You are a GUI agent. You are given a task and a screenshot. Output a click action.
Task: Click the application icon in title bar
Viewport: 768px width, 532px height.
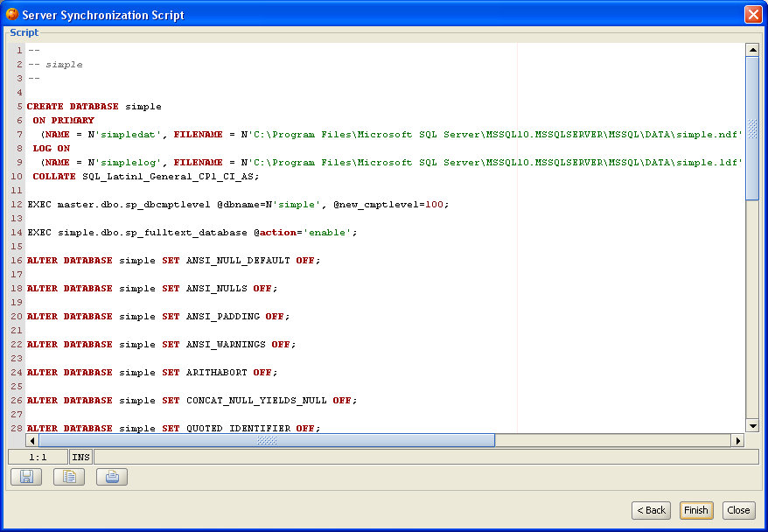click(x=11, y=14)
